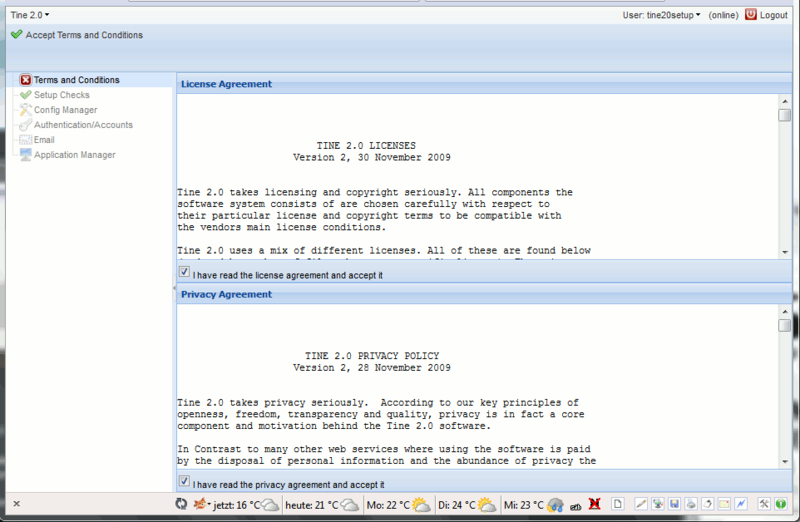Screen dimensions: 800x522
Task: Click mail icon beside Email
Action: pos(26,139)
